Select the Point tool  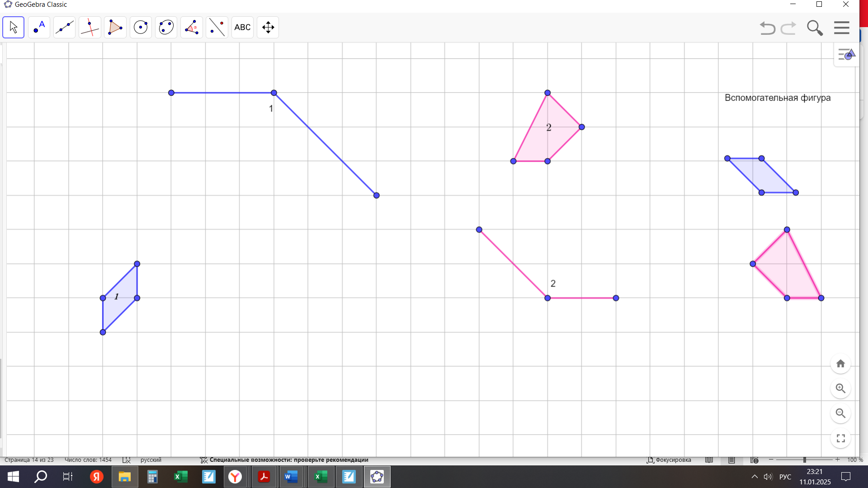pyautogui.click(x=39, y=28)
